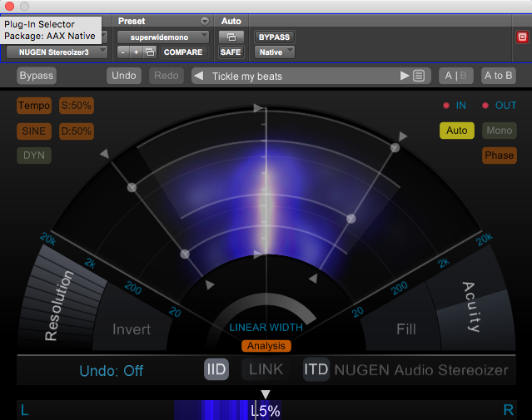Viewport: 532px width, 420px height.
Task: Click the upper right triangle handle
Action: tap(403, 136)
